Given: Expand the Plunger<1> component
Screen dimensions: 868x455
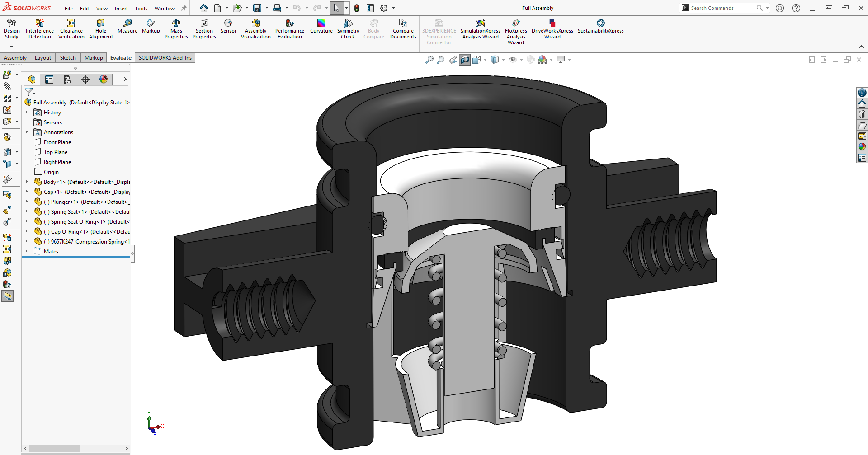Looking at the screenshot, I should (x=27, y=202).
